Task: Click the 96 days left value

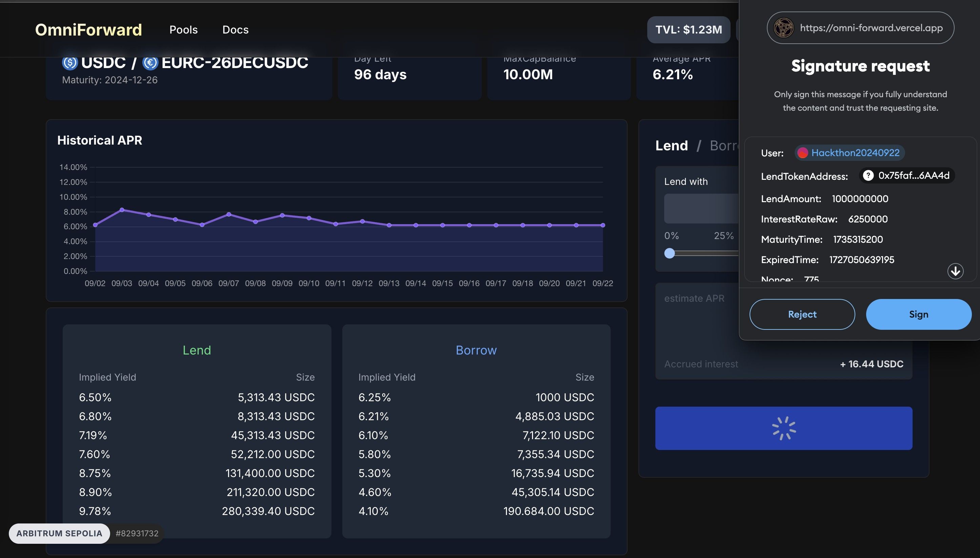Action: click(x=380, y=74)
